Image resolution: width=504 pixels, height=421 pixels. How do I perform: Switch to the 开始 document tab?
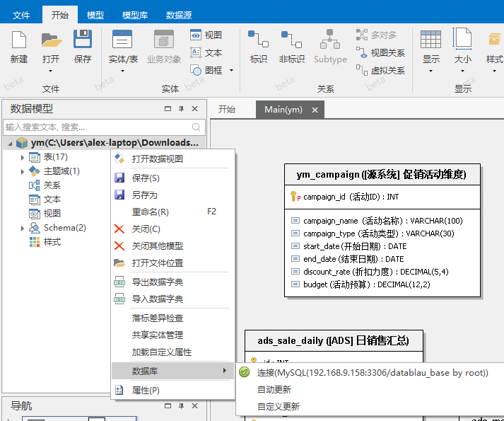pyautogui.click(x=227, y=110)
